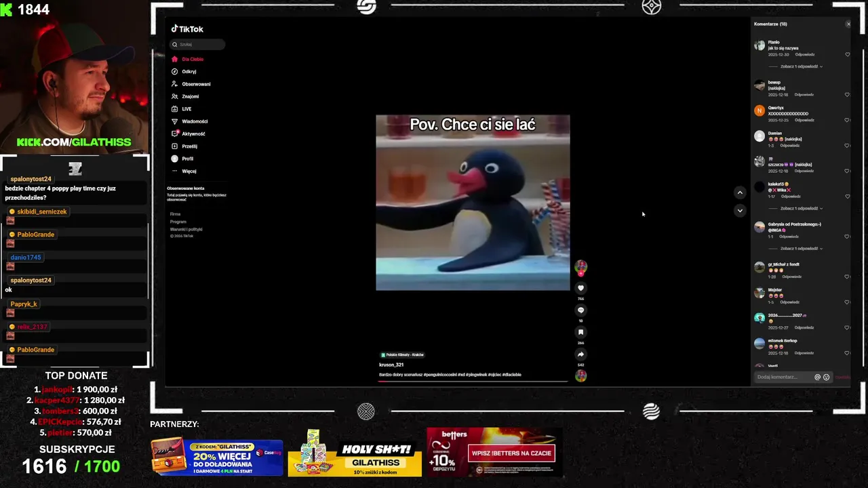The width and height of the screenshot is (868, 488).
Task: Open the spinning sound disc icon
Action: [580, 375]
